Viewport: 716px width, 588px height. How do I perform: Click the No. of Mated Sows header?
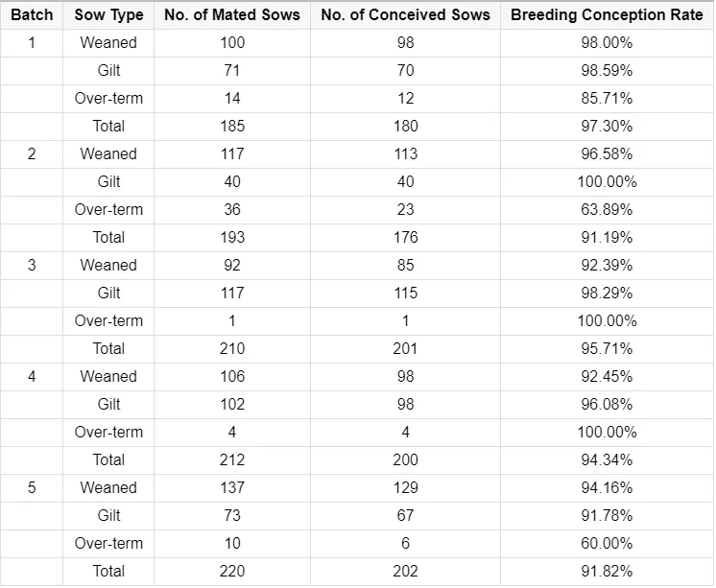click(x=232, y=15)
